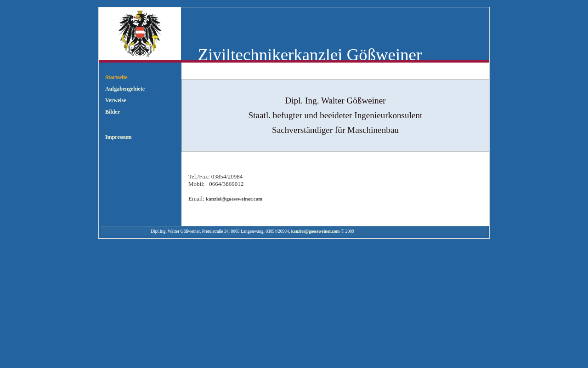Click the Tel./Fax: 03854/20984 line
Viewport: 588px width, 368px height.
pyautogui.click(x=215, y=177)
